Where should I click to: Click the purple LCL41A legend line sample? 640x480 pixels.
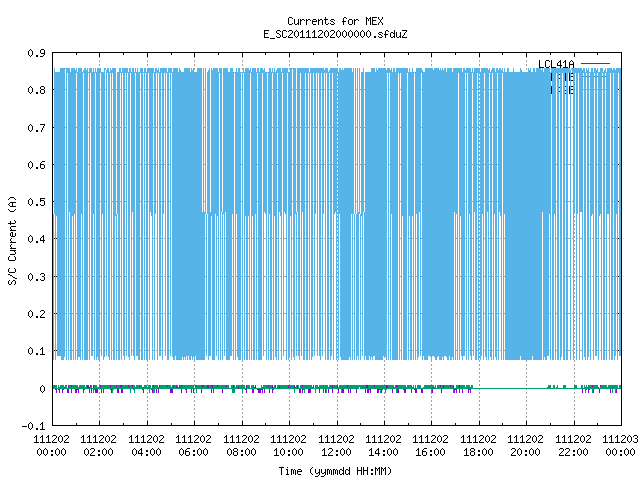pyautogui.click(x=595, y=64)
